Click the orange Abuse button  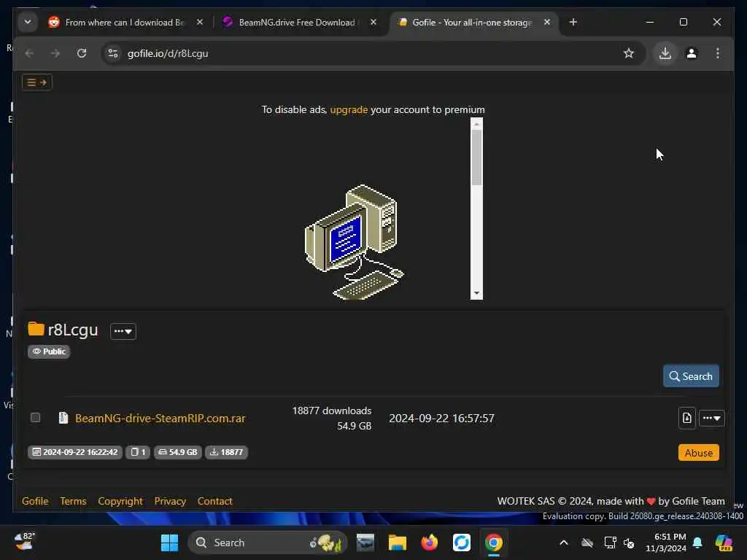tap(698, 453)
